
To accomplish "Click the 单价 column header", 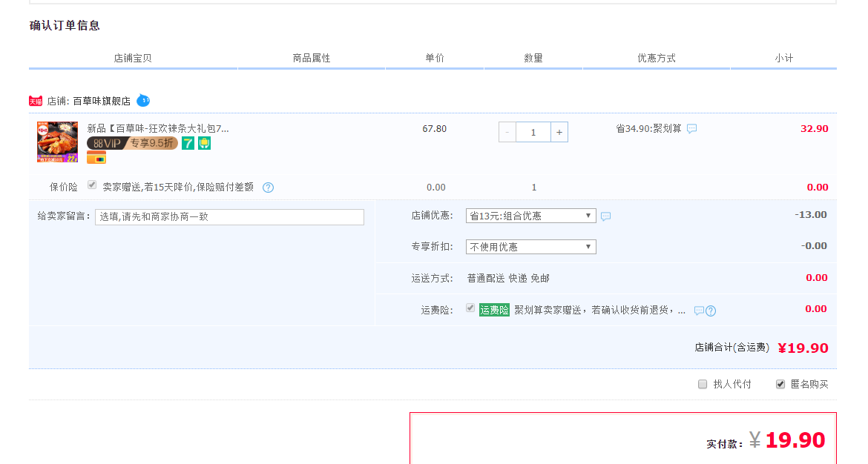I will coord(435,58).
